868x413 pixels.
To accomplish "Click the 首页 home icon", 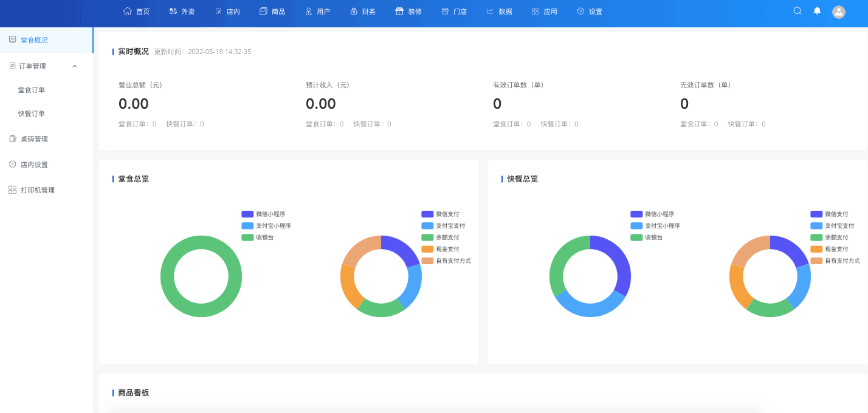I will point(128,11).
